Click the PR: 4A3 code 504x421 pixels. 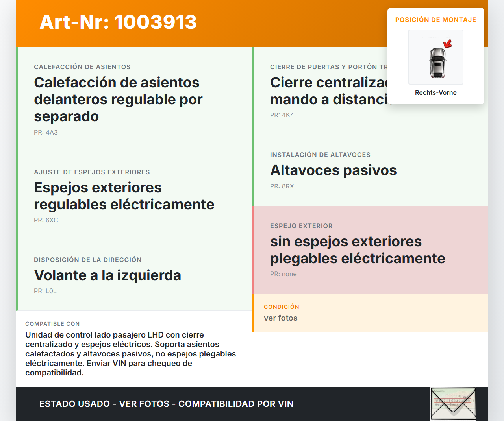click(46, 132)
